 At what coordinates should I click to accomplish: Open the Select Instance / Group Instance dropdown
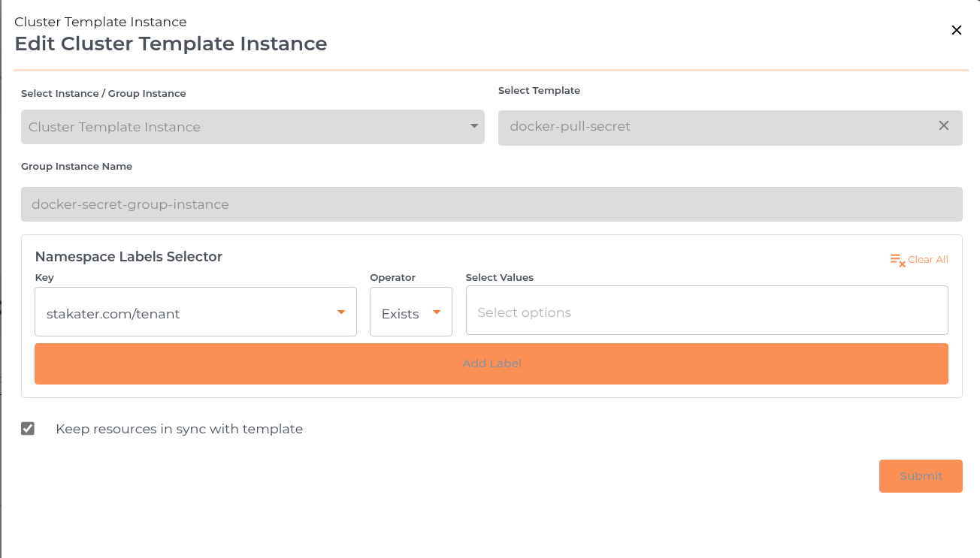pos(240,127)
